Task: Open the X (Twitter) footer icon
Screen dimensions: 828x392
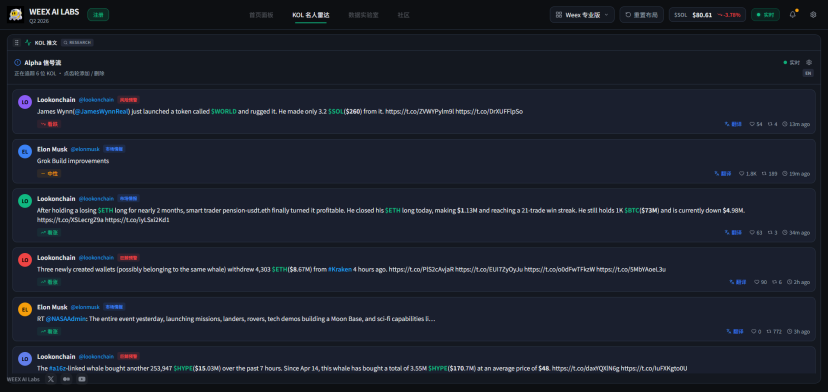Action: pyautogui.click(x=51, y=379)
